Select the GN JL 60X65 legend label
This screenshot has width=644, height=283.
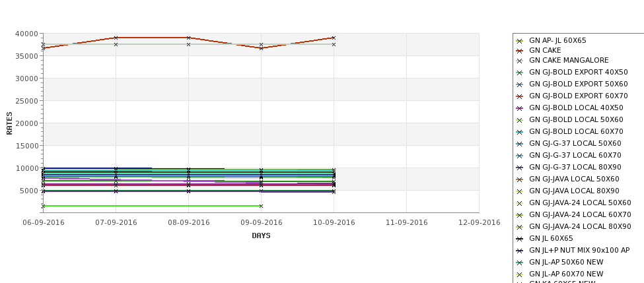pyautogui.click(x=551, y=239)
